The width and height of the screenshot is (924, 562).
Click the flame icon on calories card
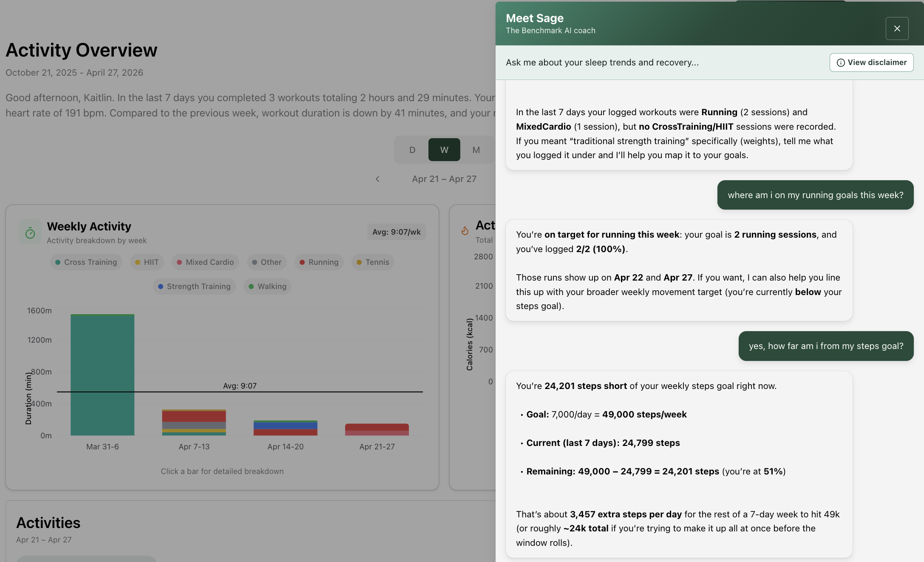(465, 230)
